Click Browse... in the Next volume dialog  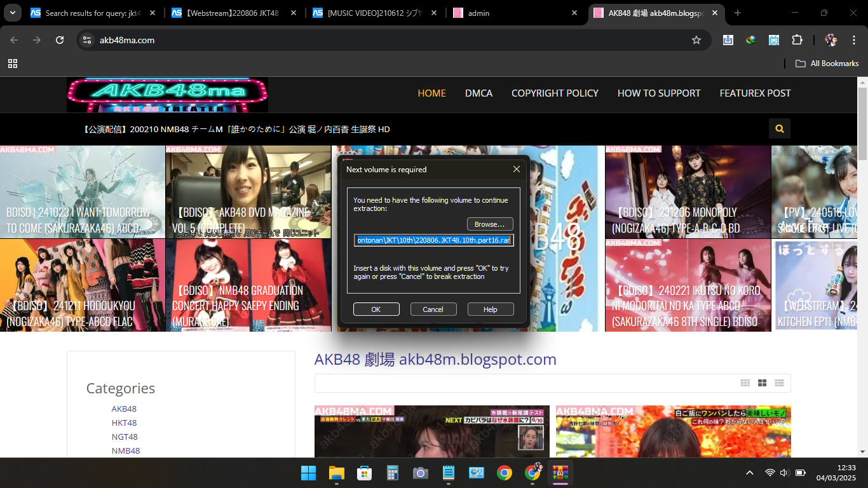(490, 224)
